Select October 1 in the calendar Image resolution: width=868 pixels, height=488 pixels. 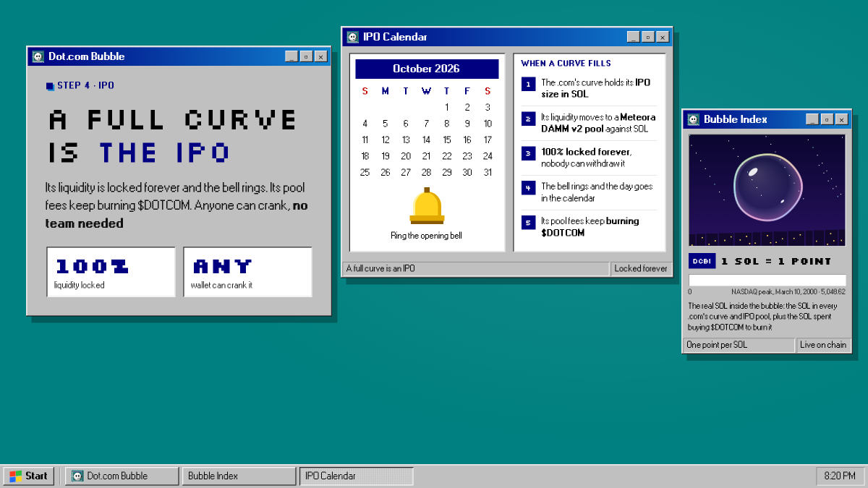coord(447,107)
